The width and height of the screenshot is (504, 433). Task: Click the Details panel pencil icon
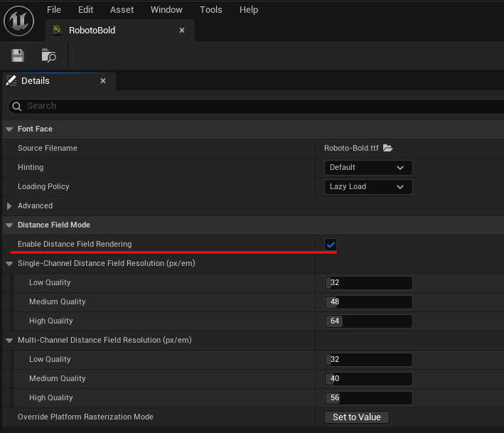coord(11,81)
